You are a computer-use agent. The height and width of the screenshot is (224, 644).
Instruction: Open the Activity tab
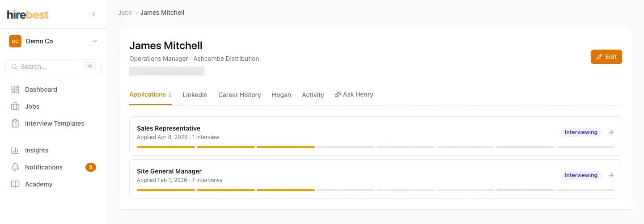coord(313,95)
